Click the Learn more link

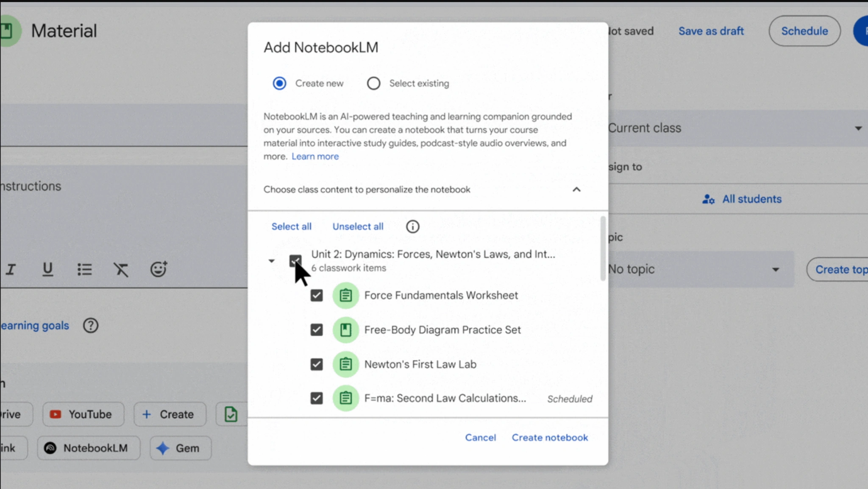tap(315, 156)
